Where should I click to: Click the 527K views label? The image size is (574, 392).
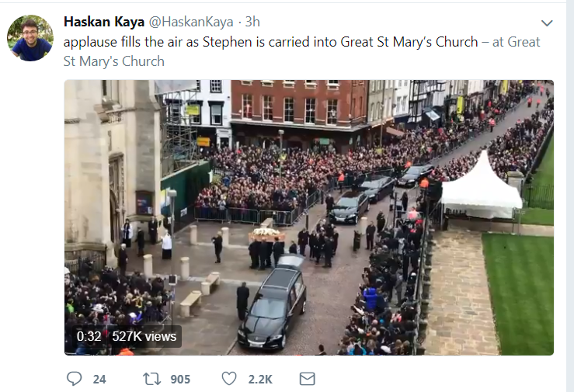pyautogui.click(x=145, y=336)
